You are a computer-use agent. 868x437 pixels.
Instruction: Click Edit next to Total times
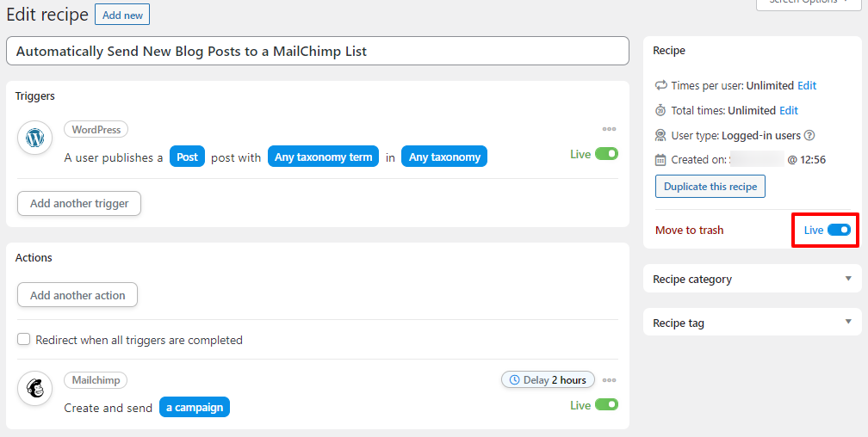(x=789, y=111)
